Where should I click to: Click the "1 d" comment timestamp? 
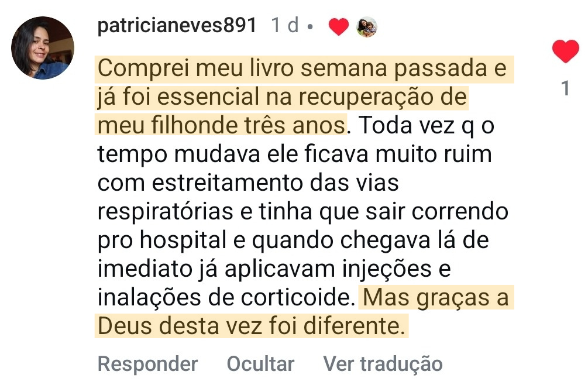click(285, 26)
